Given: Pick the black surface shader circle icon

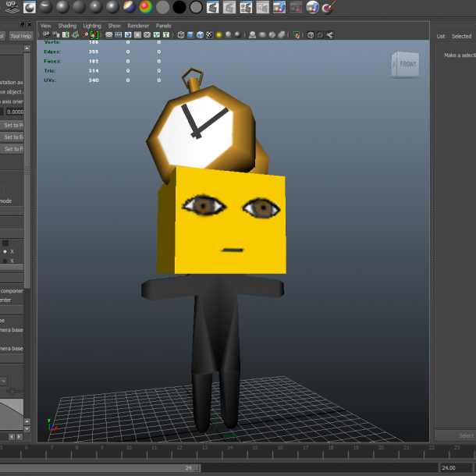Looking at the screenshot, I should (x=179, y=7).
